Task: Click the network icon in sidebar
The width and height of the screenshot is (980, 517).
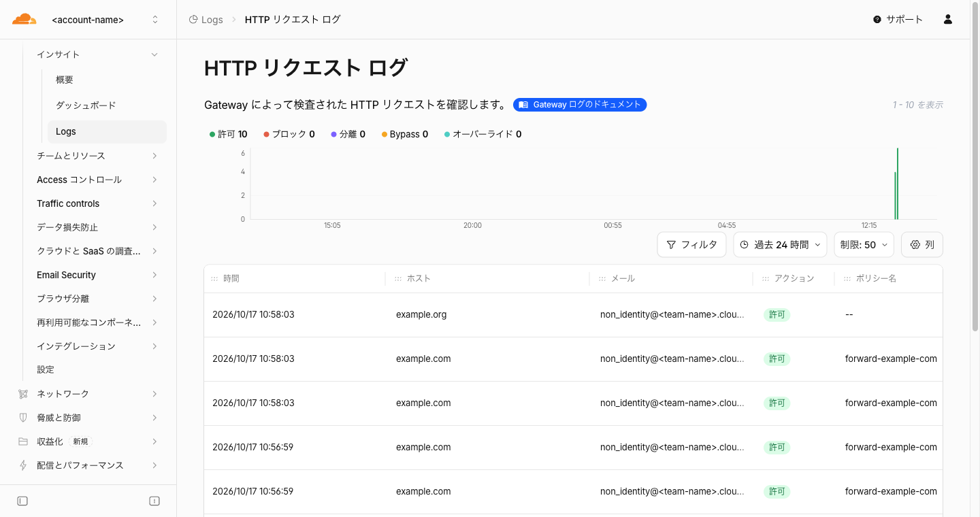Action: click(x=23, y=394)
